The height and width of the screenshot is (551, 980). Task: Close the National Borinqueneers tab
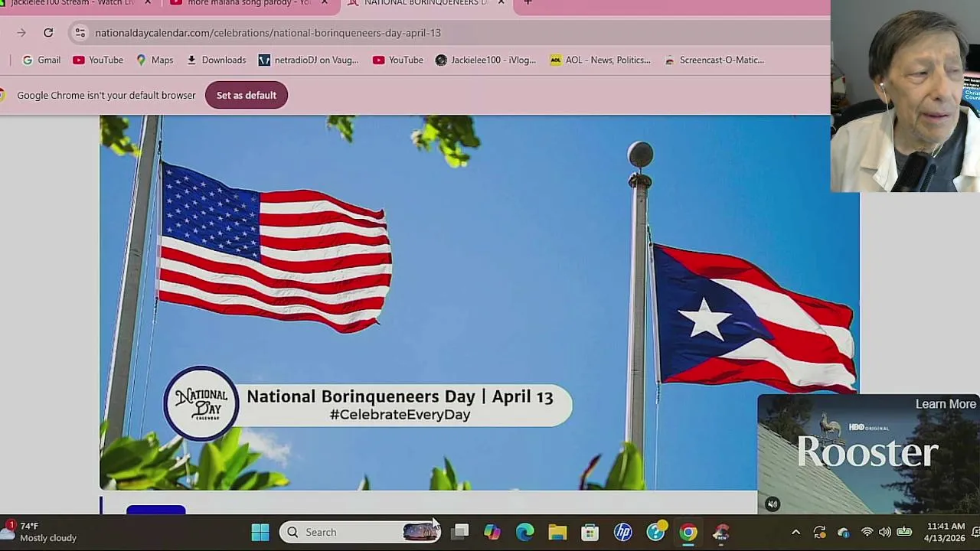(x=501, y=3)
